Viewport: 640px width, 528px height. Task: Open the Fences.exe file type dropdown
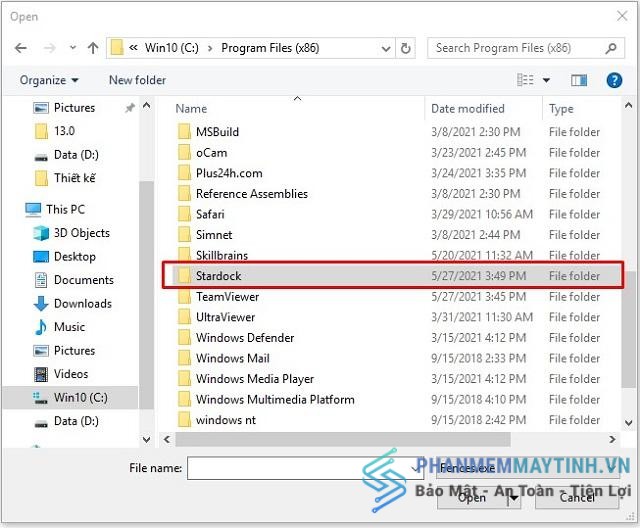pos(527,468)
